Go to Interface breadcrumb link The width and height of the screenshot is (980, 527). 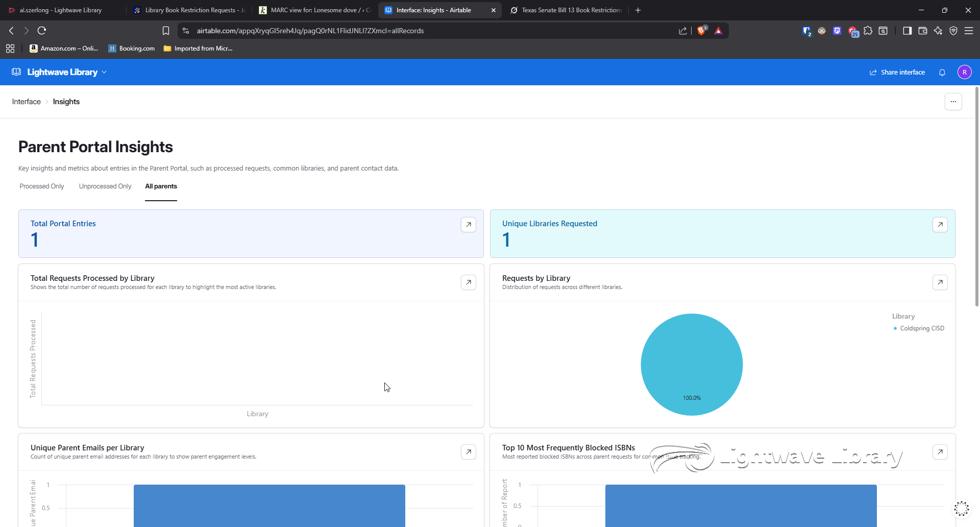click(27, 102)
